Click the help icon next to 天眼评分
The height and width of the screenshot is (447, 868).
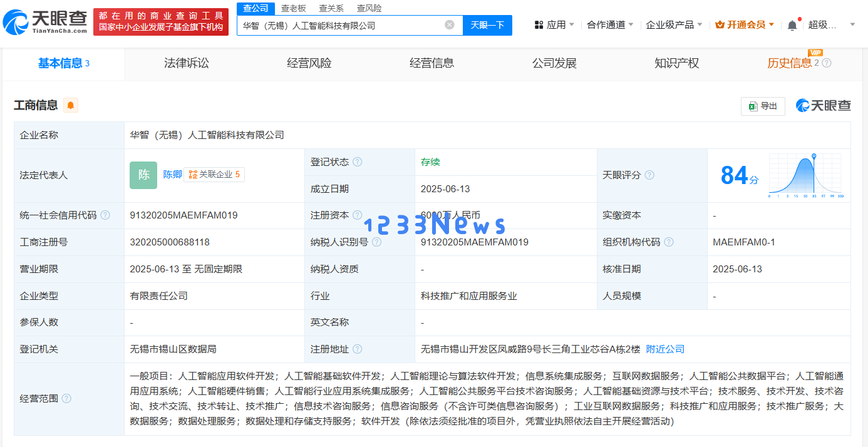[649, 175]
